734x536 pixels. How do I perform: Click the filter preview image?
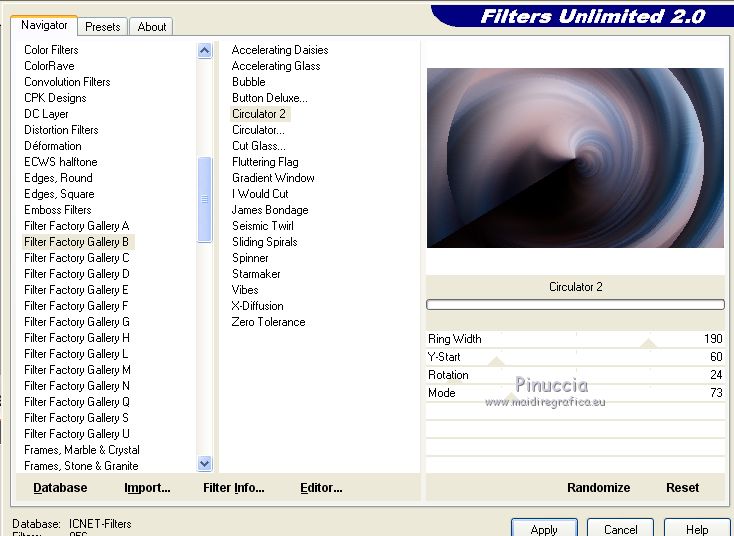[x=575, y=158]
